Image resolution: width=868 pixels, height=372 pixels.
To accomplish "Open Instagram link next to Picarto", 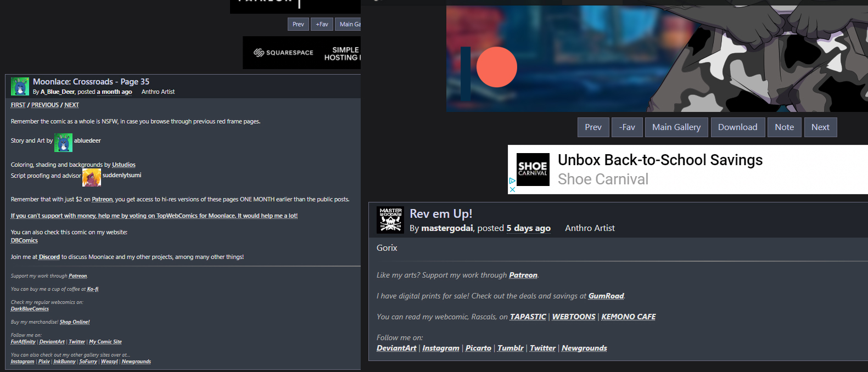I will 441,348.
